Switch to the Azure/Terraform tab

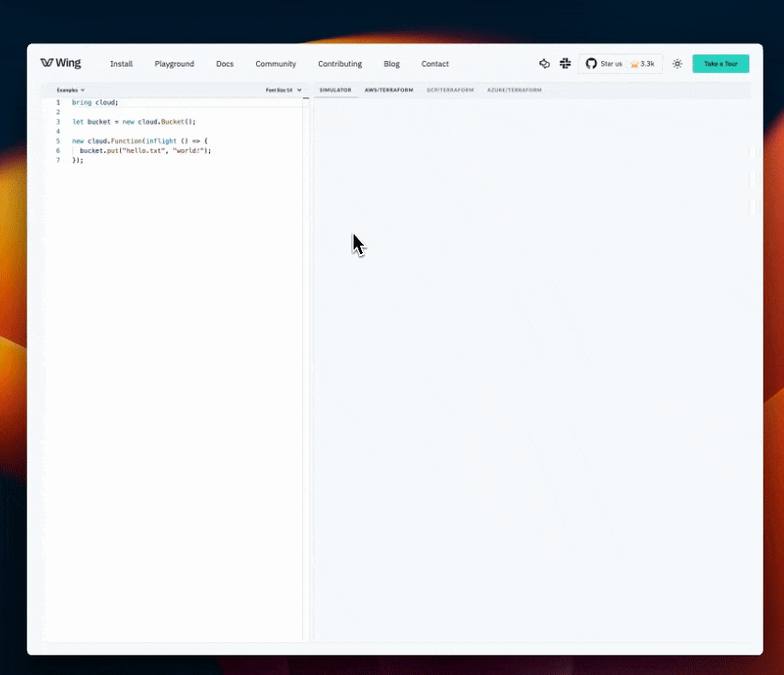514,90
